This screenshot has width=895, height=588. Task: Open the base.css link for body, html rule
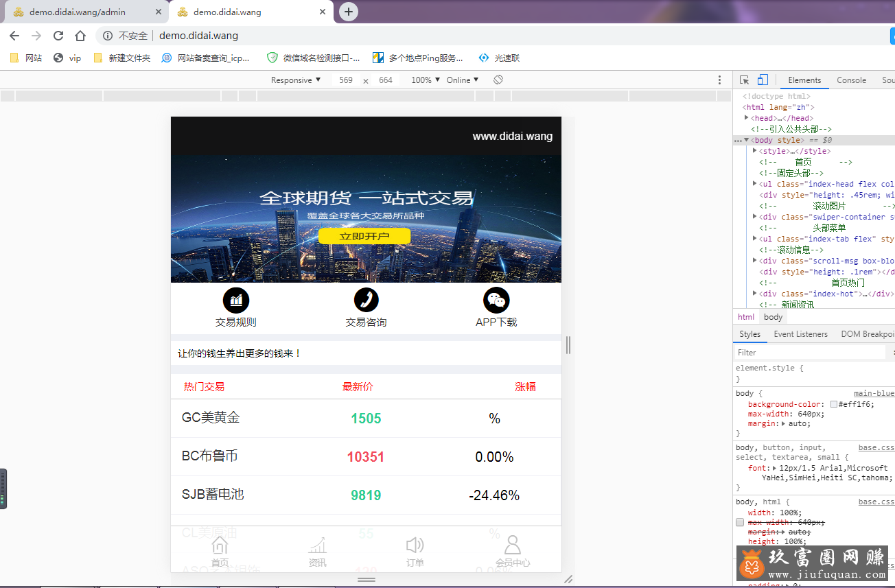tap(876, 502)
